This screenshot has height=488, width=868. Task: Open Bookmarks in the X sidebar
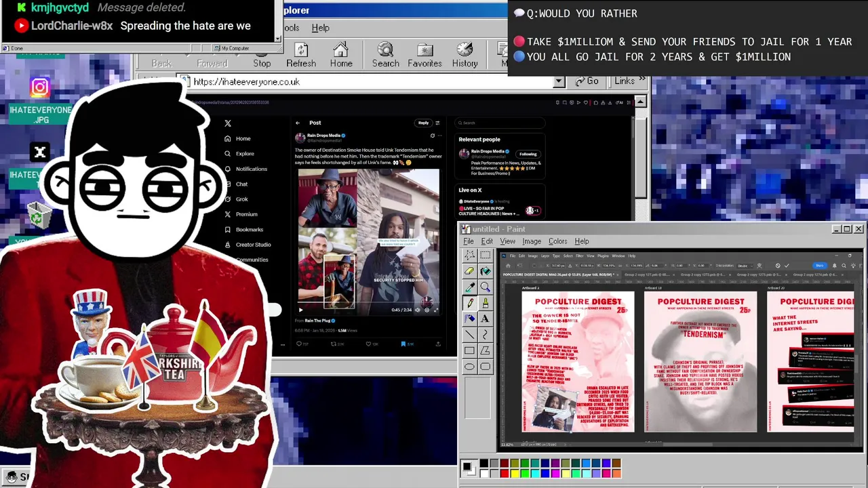243,230
